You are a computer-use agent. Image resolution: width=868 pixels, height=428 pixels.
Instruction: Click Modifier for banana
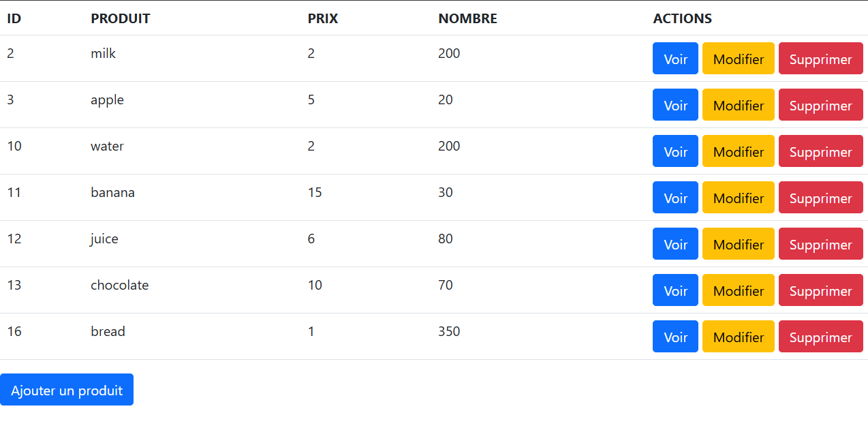pyautogui.click(x=738, y=198)
